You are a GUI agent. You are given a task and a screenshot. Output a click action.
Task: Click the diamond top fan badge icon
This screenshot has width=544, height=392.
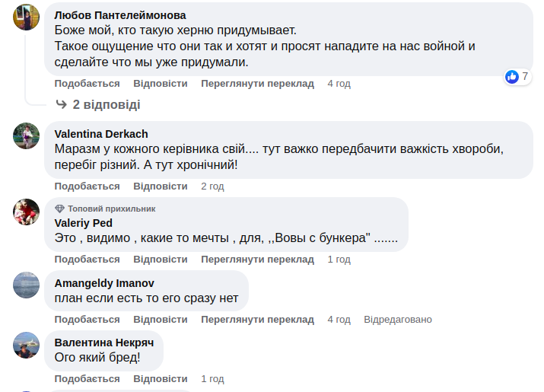pyautogui.click(x=60, y=209)
